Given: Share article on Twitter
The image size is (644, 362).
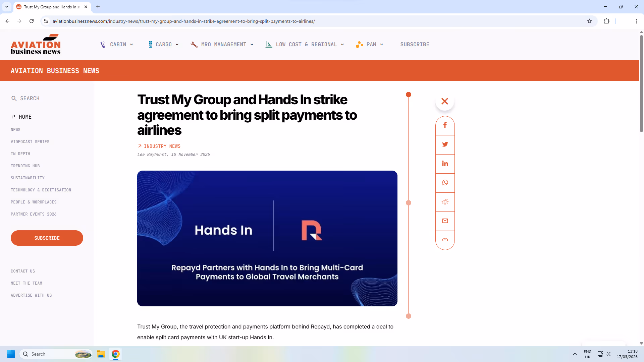Looking at the screenshot, I should pyautogui.click(x=445, y=144).
